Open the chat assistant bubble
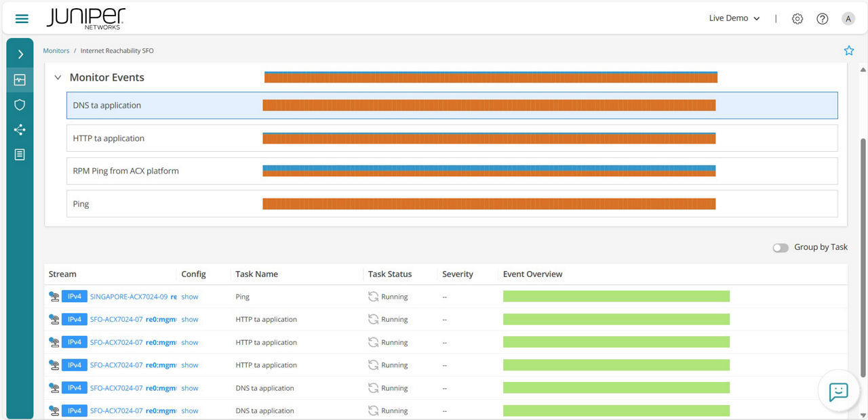The height and width of the screenshot is (420, 868). tap(838, 392)
